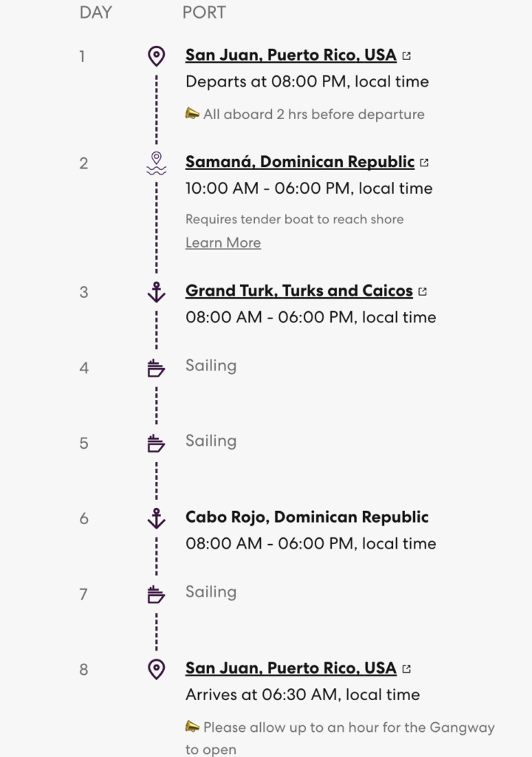This screenshot has height=757, width=532.
Task: Open external link icon next to Grand Turk
Action: [x=423, y=291]
